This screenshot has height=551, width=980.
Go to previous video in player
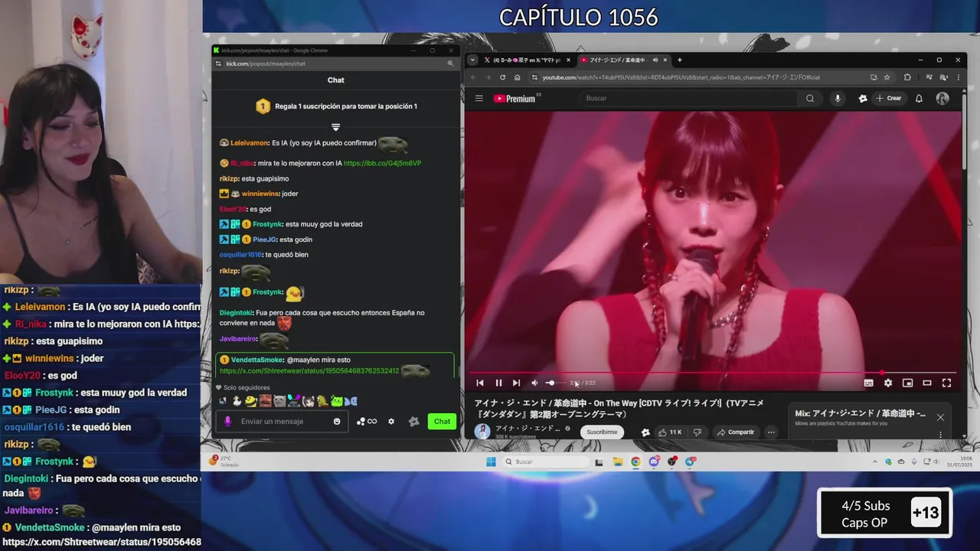tap(480, 383)
